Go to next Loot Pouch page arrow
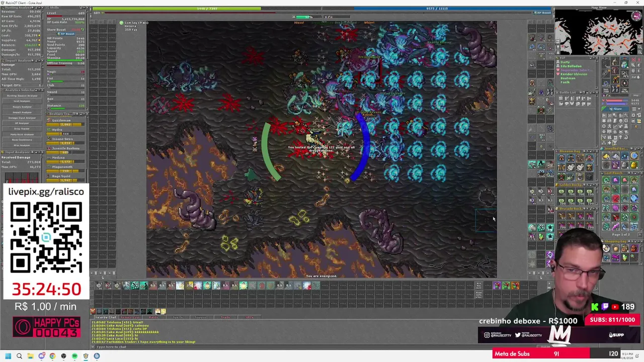This screenshot has width=644, height=362. (x=640, y=234)
